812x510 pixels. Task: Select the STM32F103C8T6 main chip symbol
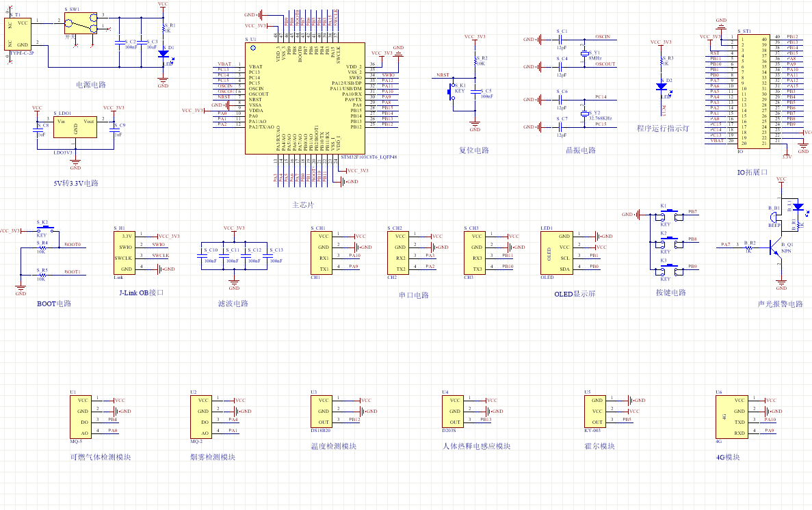304,98
